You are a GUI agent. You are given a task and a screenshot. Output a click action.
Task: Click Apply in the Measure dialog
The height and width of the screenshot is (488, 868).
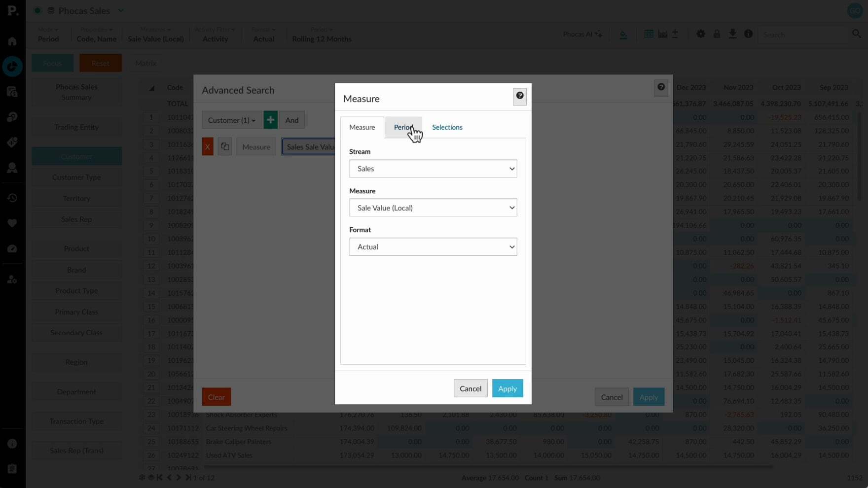pyautogui.click(x=507, y=388)
